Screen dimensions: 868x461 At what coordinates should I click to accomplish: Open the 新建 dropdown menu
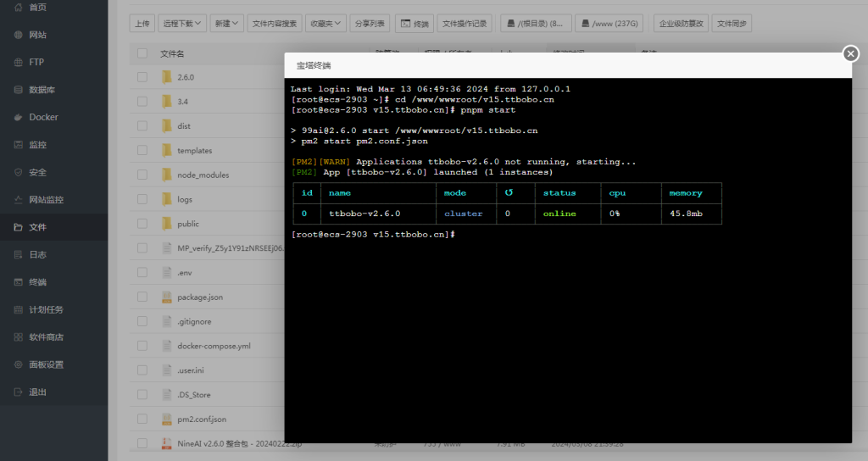click(x=226, y=23)
